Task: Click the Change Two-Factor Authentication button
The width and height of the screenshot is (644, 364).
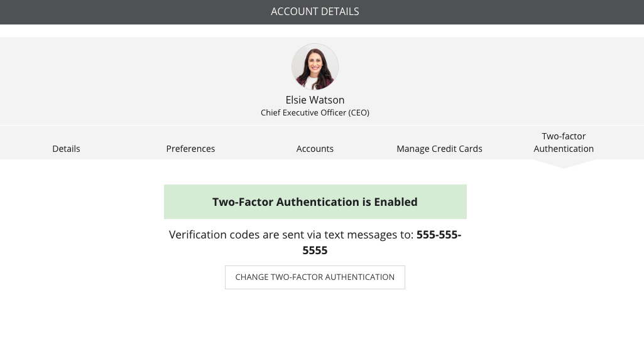Action: 315,277
